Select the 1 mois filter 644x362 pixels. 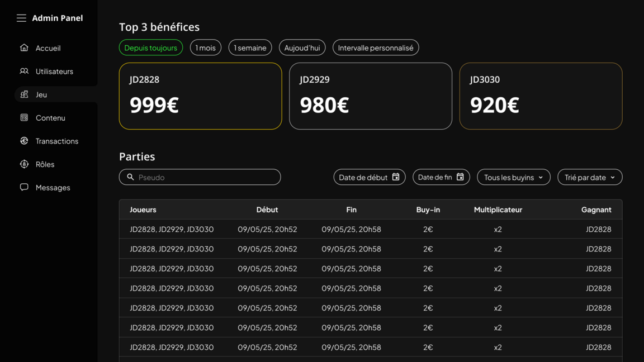(205, 47)
